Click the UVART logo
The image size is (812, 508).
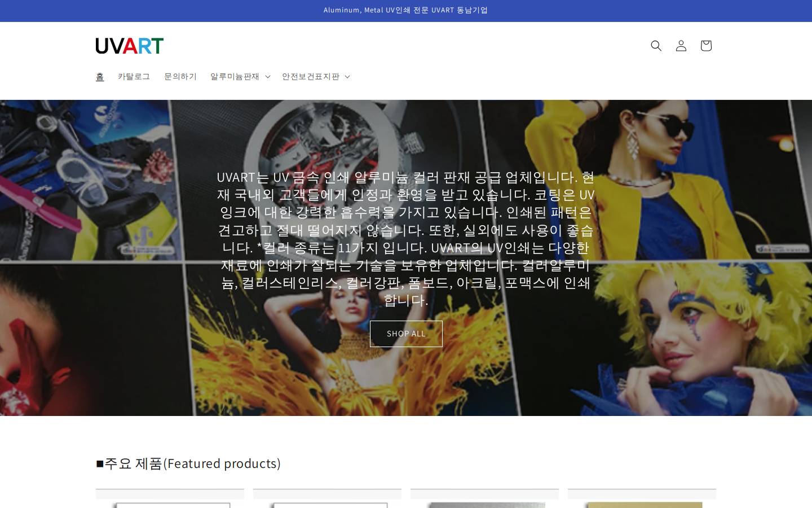pos(130,46)
